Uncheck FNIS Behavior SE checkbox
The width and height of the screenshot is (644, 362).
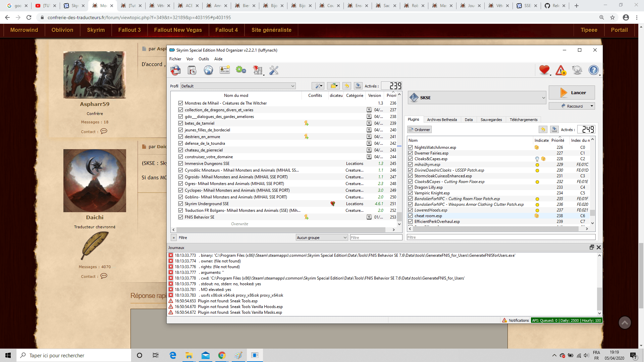click(180, 217)
